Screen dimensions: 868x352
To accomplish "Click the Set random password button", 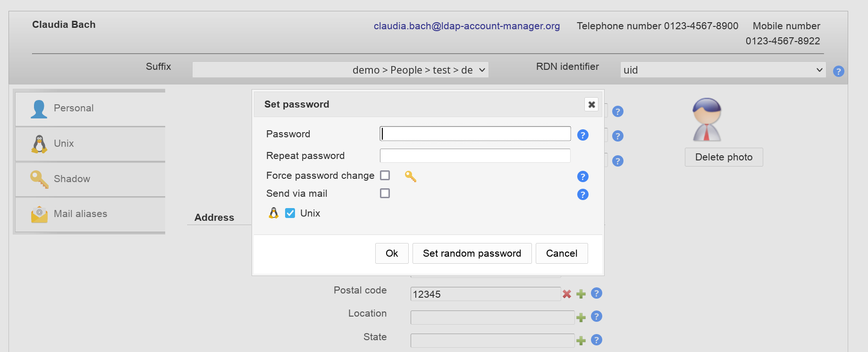I will (472, 253).
